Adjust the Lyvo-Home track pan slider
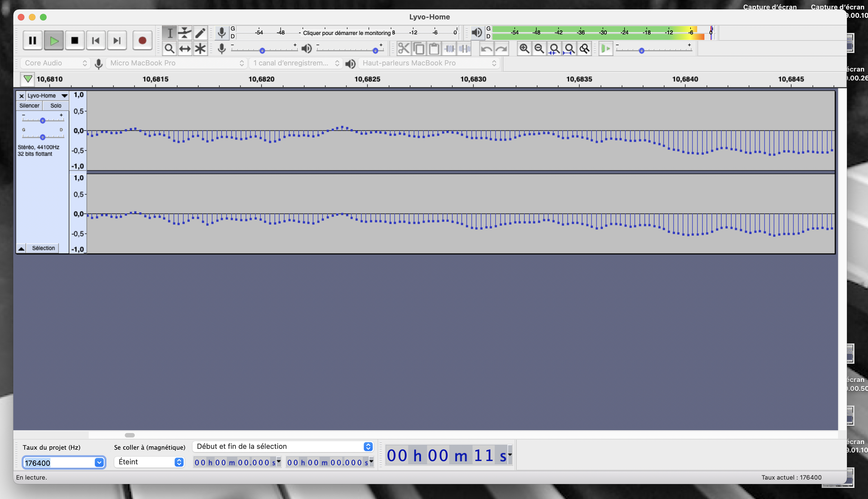 tap(42, 137)
